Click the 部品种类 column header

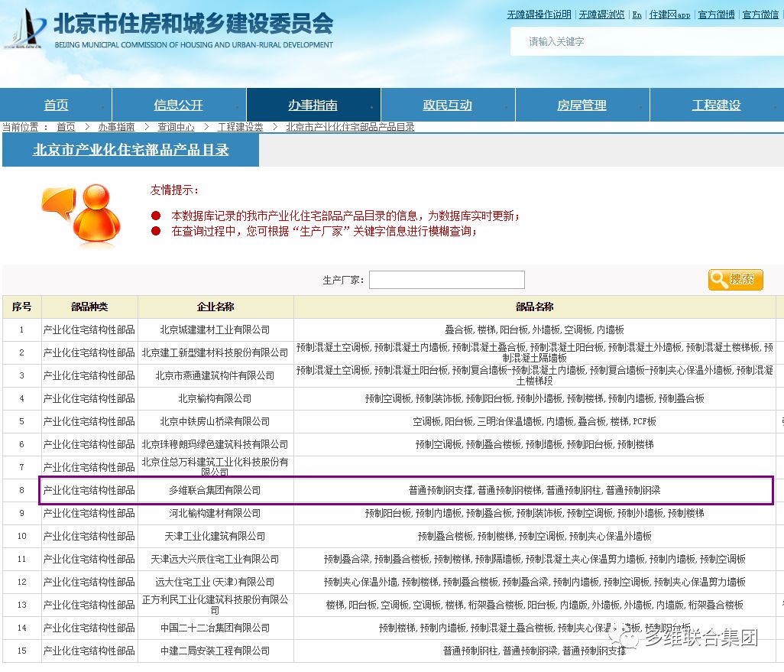point(89,307)
